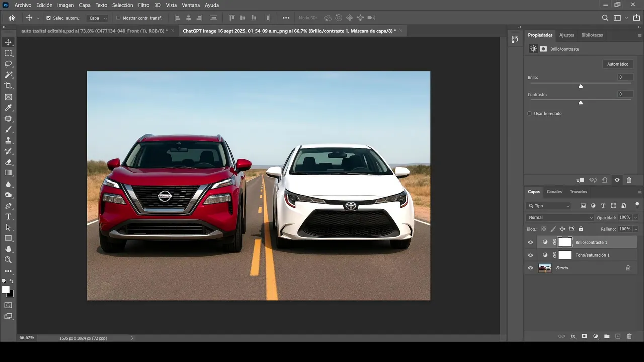Click the foreground color swatch
This screenshot has width=644, height=362.
click(x=6, y=289)
